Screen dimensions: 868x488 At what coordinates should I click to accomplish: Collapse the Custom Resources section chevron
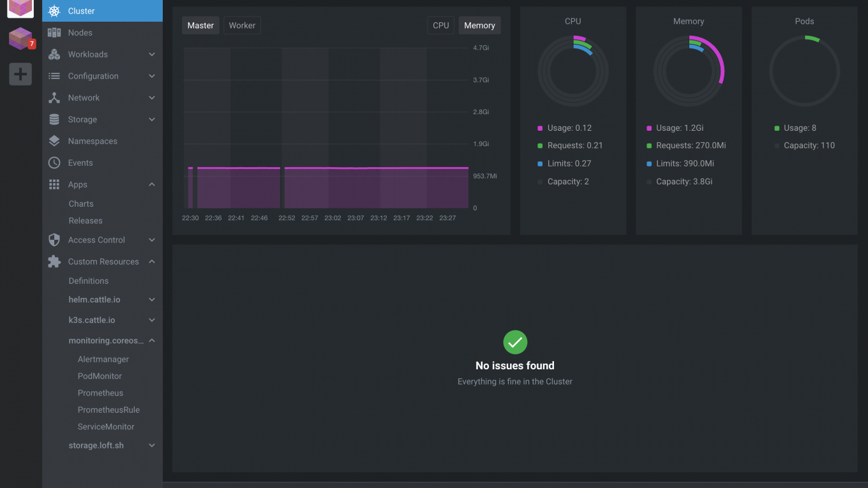[x=152, y=262]
